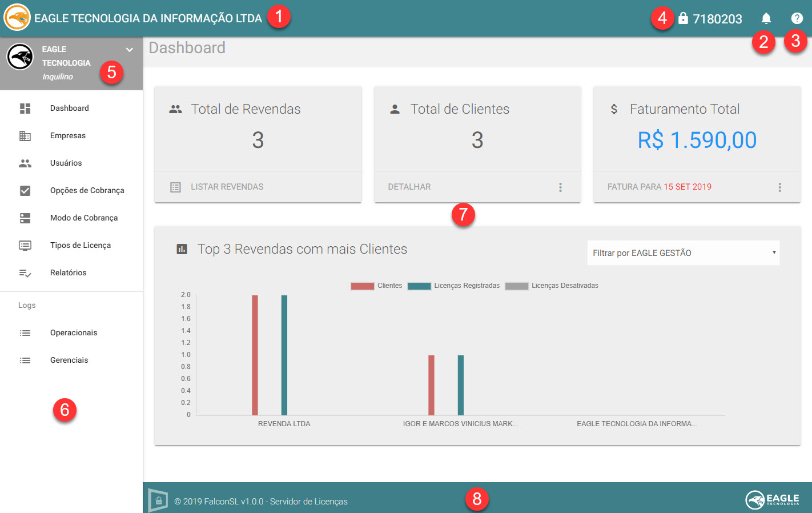Click FATURA PARA 15 SET 2019 link
The width and height of the screenshot is (812, 513).
click(x=660, y=187)
